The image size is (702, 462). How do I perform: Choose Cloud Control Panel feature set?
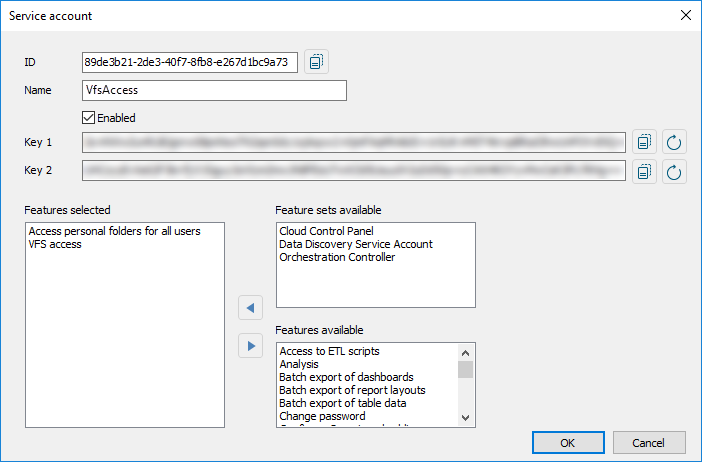pyautogui.click(x=326, y=231)
